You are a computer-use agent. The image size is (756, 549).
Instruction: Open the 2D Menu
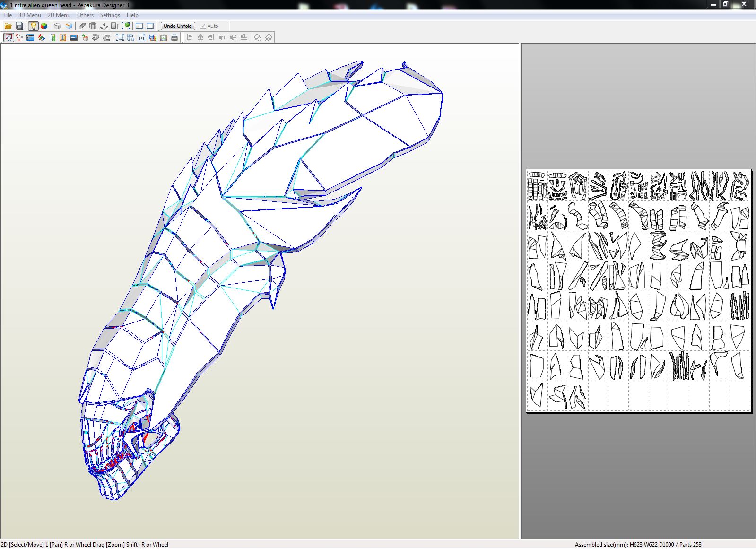pyautogui.click(x=59, y=15)
